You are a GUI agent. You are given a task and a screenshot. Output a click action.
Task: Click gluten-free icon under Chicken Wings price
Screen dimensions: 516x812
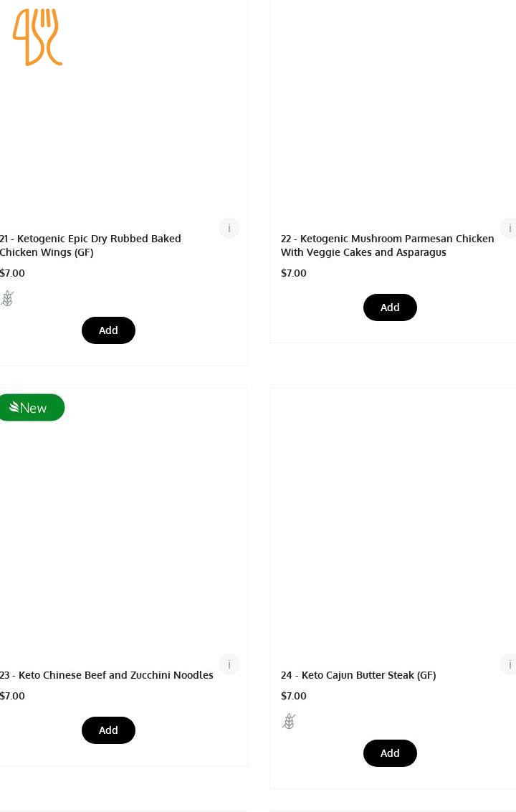[8, 298]
